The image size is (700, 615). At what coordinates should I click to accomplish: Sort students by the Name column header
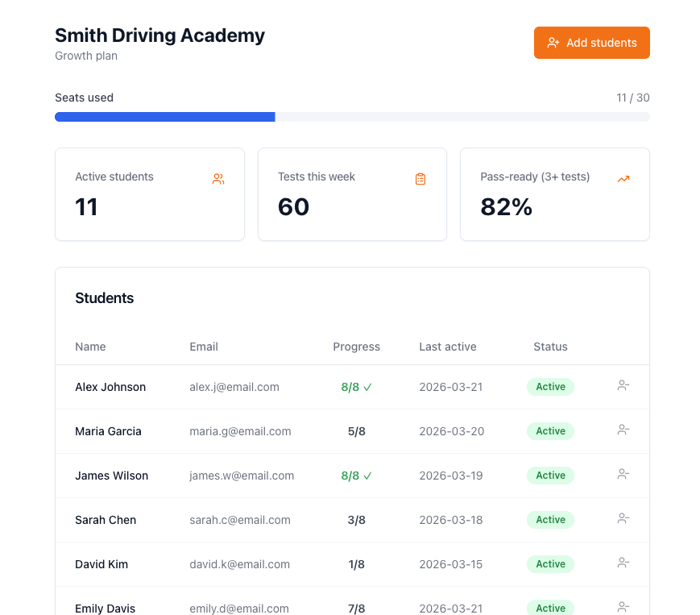point(90,347)
